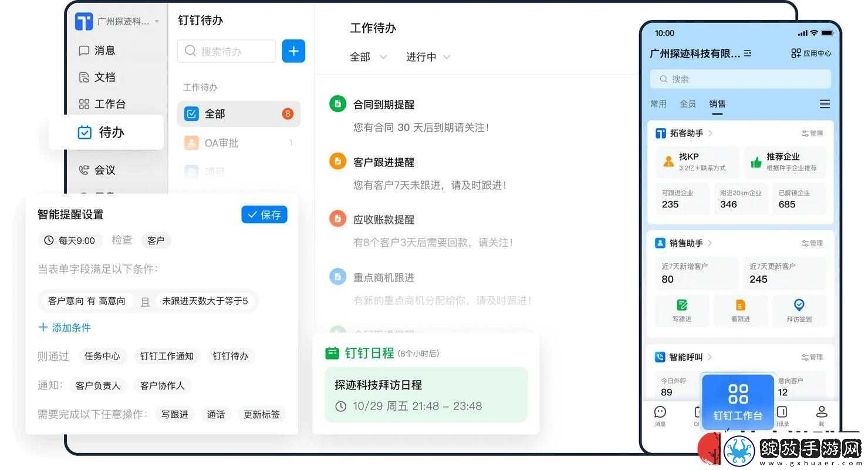Viewport: 868px width, 470px height.
Task: Tap 管理 in the 销售助手 card
Action: coord(813,243)
